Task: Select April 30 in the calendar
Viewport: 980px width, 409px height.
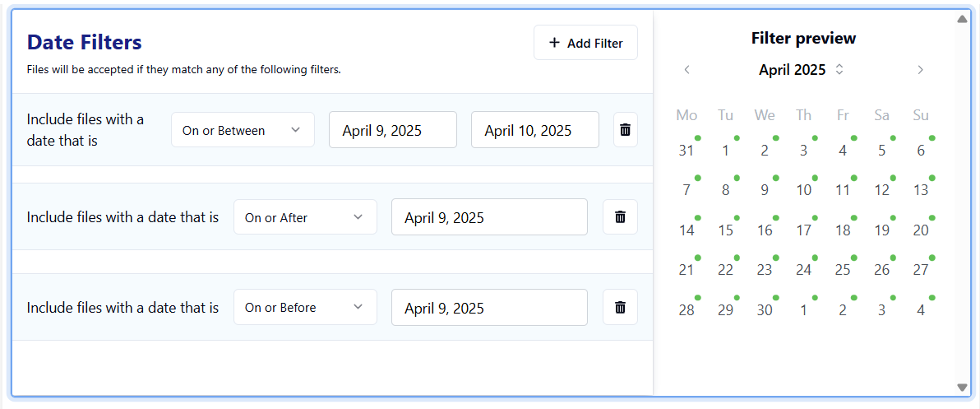Action: point(765,310)
